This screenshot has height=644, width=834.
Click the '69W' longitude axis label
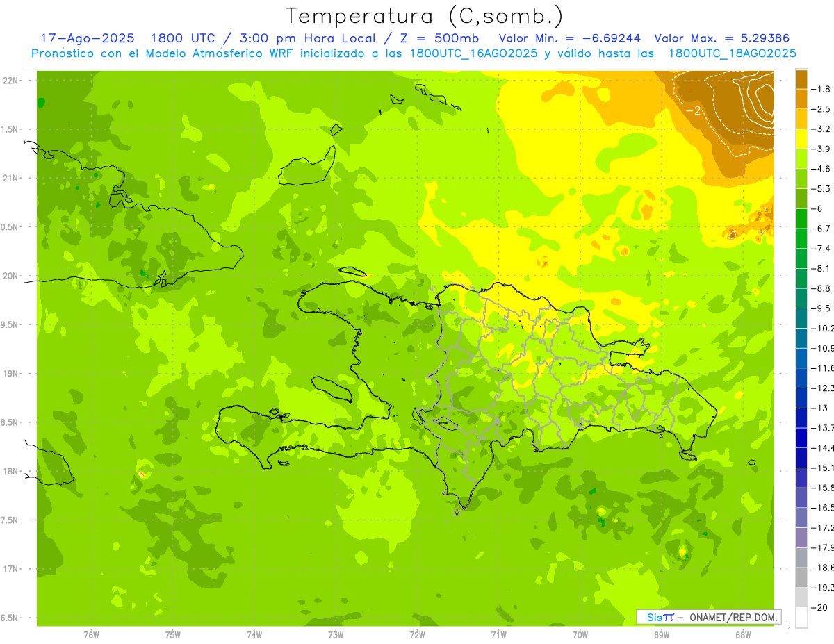tap(662, 635)
